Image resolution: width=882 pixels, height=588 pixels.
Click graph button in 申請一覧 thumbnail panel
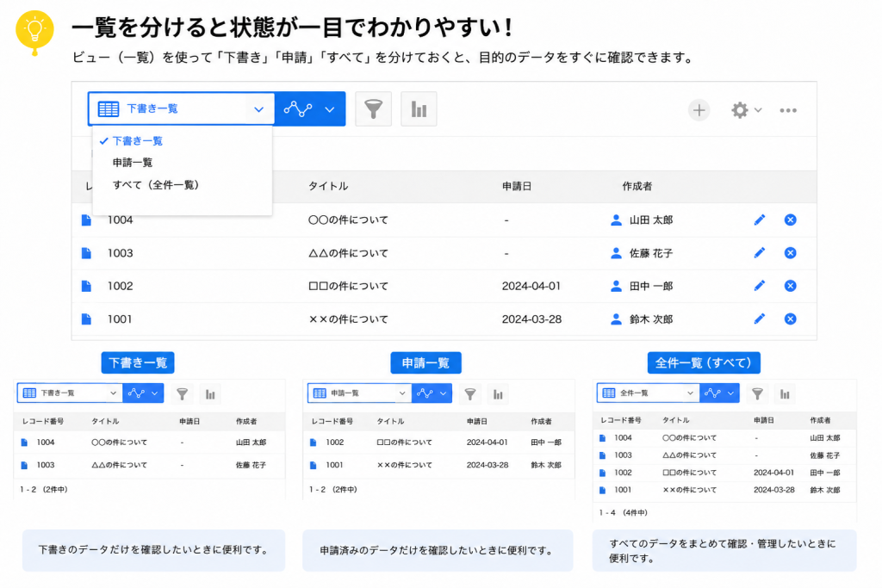[x=432, y=393]
